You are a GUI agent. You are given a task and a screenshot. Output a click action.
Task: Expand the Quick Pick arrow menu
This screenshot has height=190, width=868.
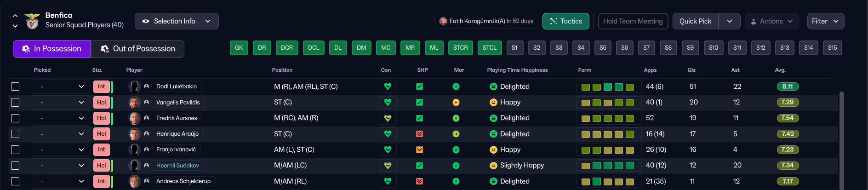tap(730, 21)
